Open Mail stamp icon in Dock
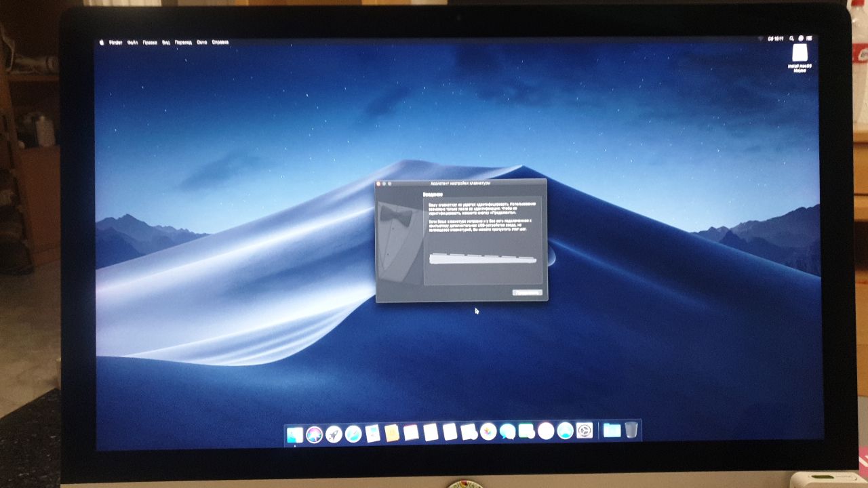This screenshot has width=868, height=488. point(372,433)
